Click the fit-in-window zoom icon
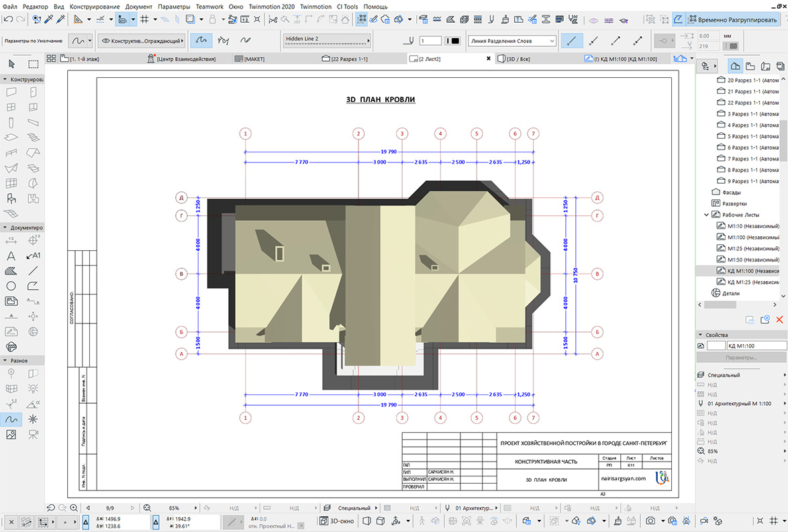This screenshot has width=788, height=532. 147,508
